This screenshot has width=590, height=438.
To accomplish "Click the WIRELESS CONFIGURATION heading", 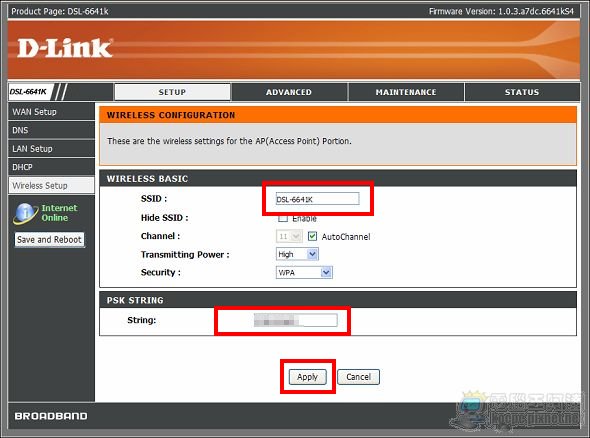I will (171, 115).
